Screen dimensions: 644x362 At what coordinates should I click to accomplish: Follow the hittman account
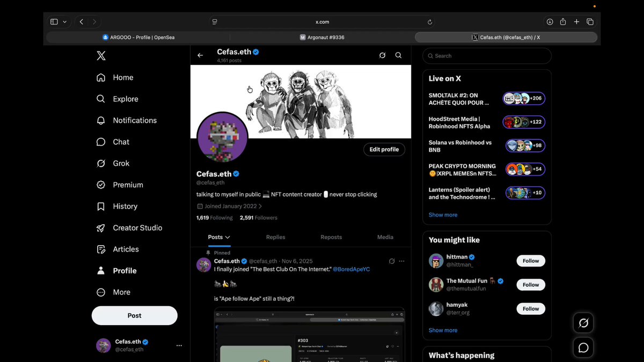click(x=531, y=261)
